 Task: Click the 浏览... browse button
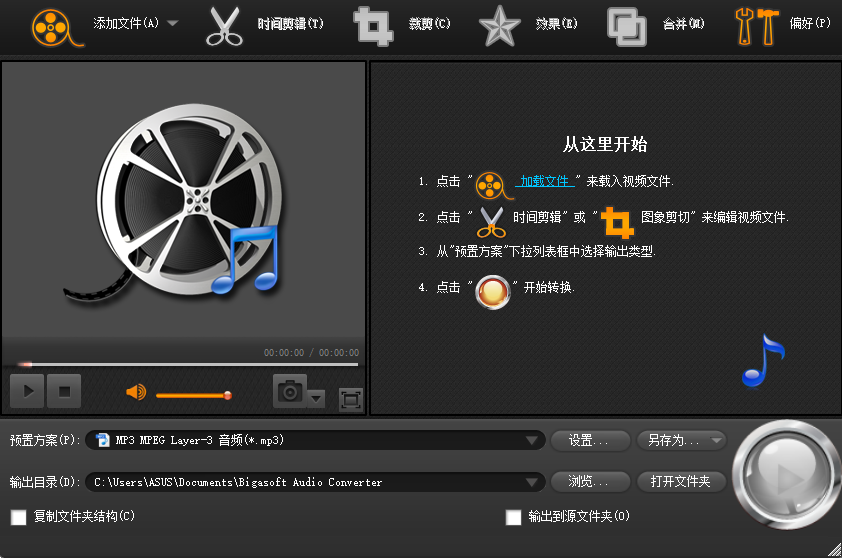(x=590, y=482)
